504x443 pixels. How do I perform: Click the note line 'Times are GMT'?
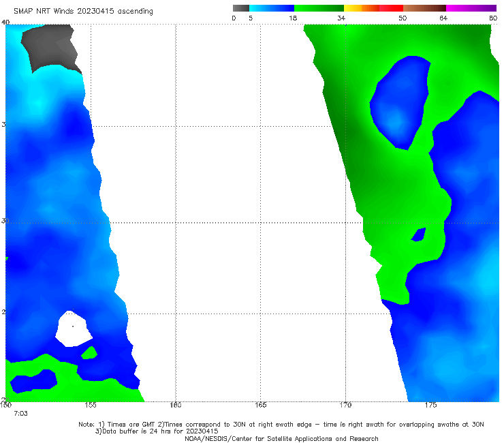coord(131,425)
